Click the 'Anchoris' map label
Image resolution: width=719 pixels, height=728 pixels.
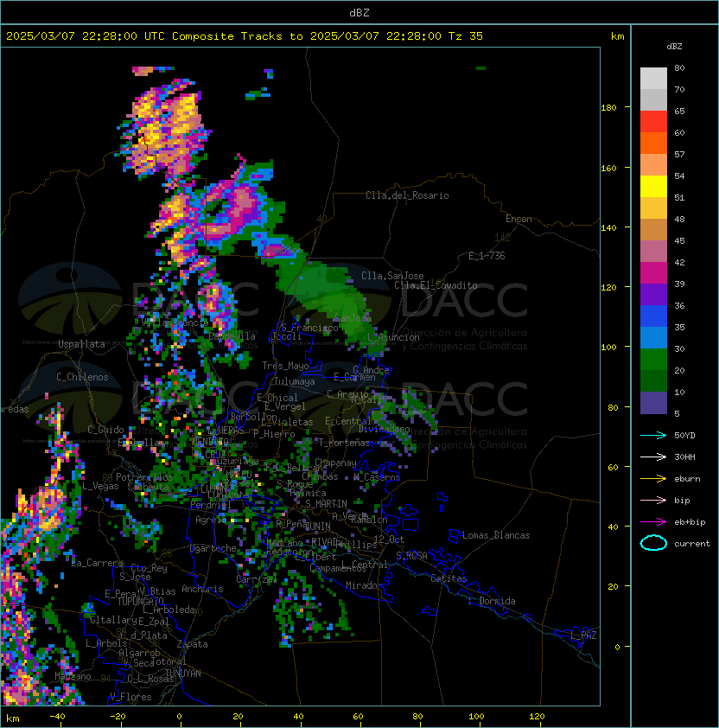(x=202, y=589)
